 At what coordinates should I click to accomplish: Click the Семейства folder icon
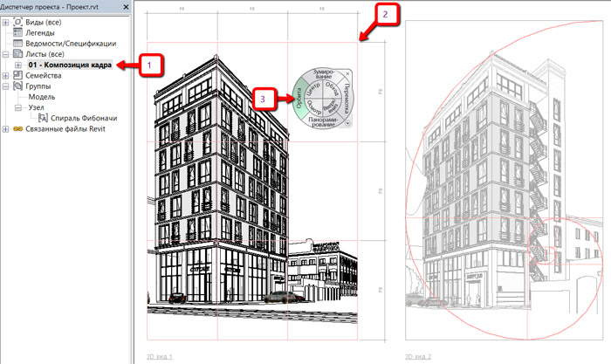(18, 76)
